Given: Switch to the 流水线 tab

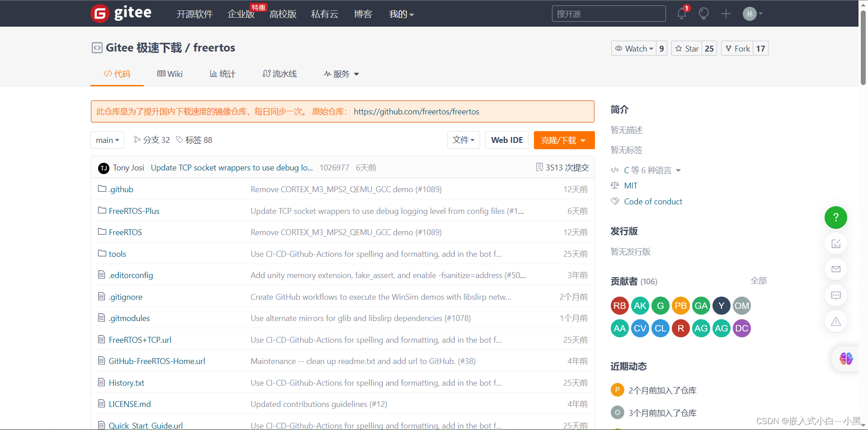Looking at the screenshot, I should point(279,74).
